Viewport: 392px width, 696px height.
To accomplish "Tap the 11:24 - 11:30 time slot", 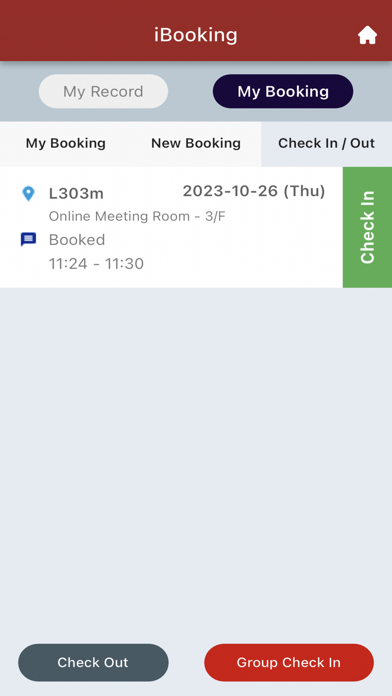I will (x=96, y=264).
